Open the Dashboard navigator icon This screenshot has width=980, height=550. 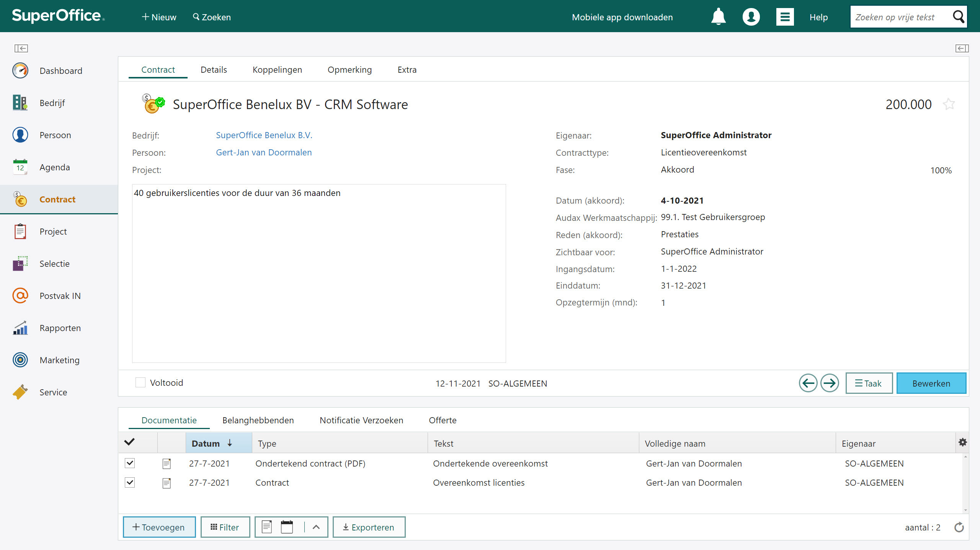20,71
